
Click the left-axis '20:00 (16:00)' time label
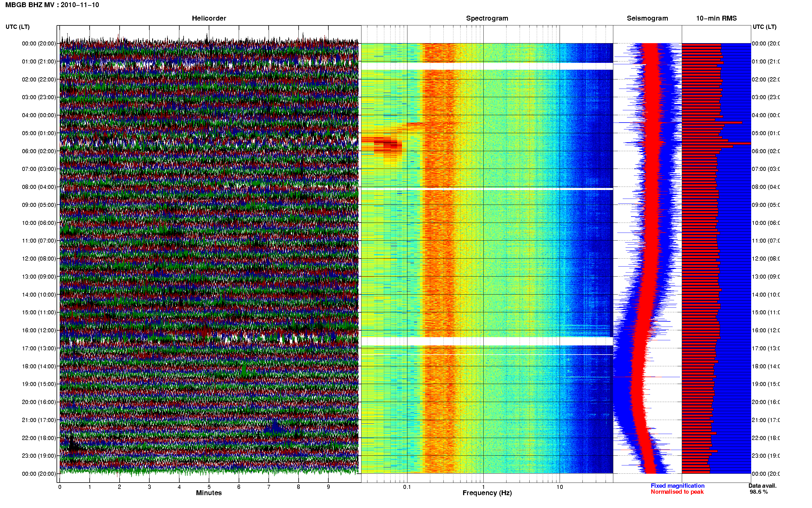click(39, 402)
